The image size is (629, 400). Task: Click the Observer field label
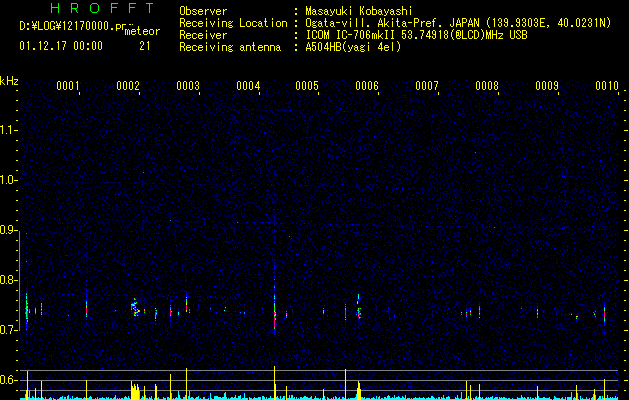tap(203, 11)
